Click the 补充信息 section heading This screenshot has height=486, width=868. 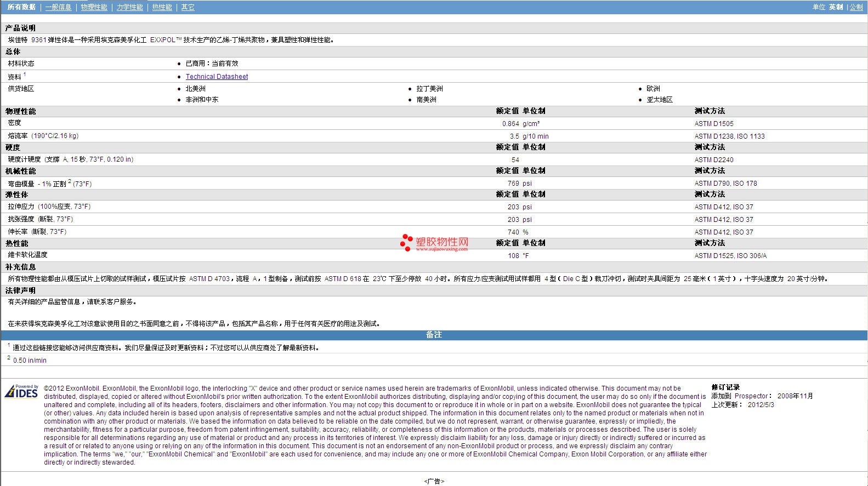pyautogui.click(x=20, y=267)
